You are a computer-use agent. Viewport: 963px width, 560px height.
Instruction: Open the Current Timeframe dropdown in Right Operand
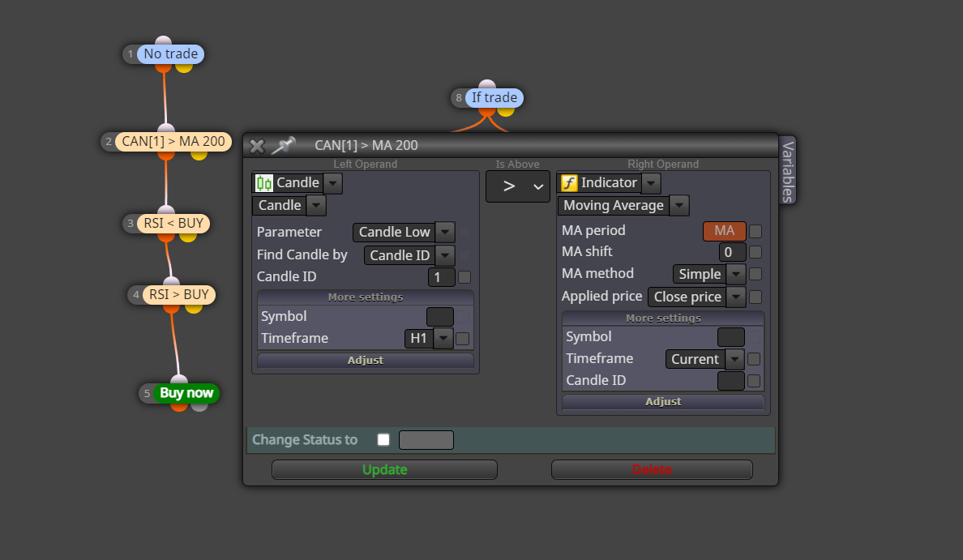tap(734, 359)
